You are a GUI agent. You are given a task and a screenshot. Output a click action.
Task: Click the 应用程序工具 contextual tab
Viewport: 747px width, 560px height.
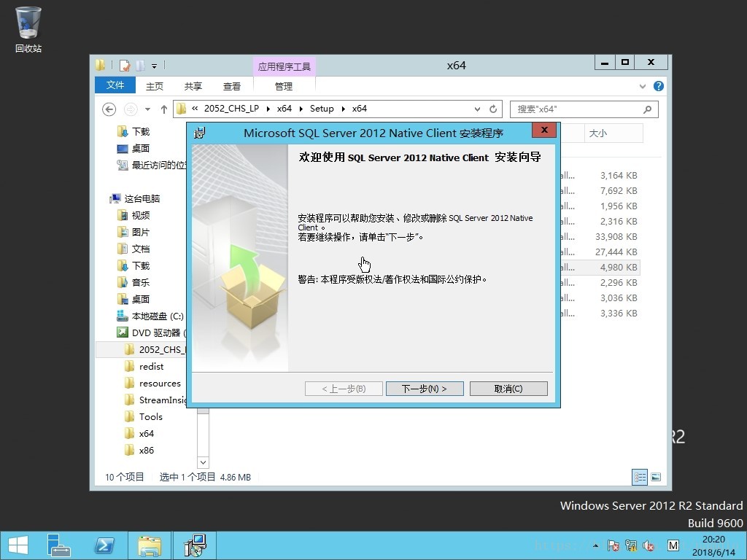click(x=284, y=66)
